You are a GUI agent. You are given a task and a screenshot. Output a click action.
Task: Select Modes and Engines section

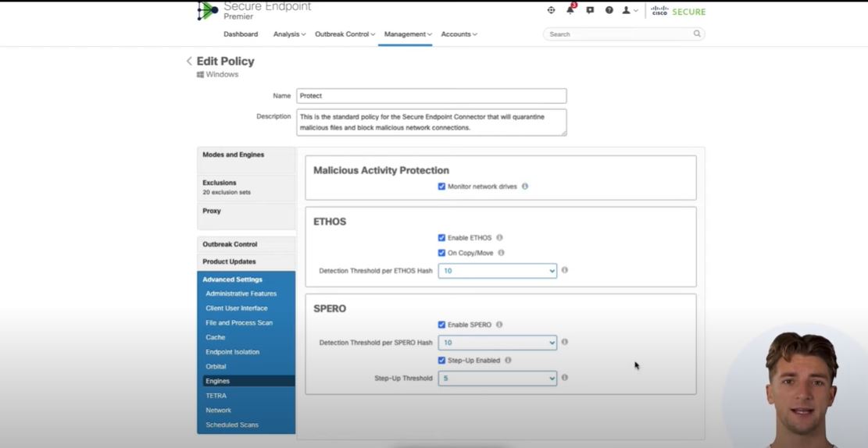(246, 161)
